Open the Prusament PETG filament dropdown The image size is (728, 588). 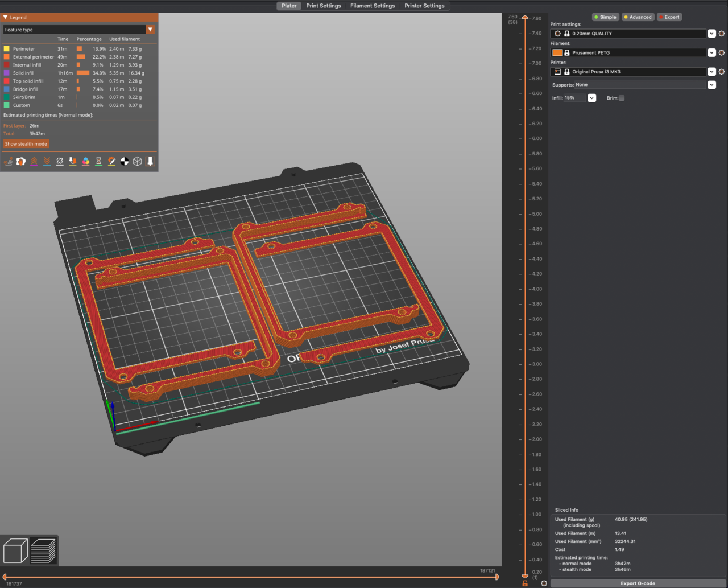pos(712,52)
